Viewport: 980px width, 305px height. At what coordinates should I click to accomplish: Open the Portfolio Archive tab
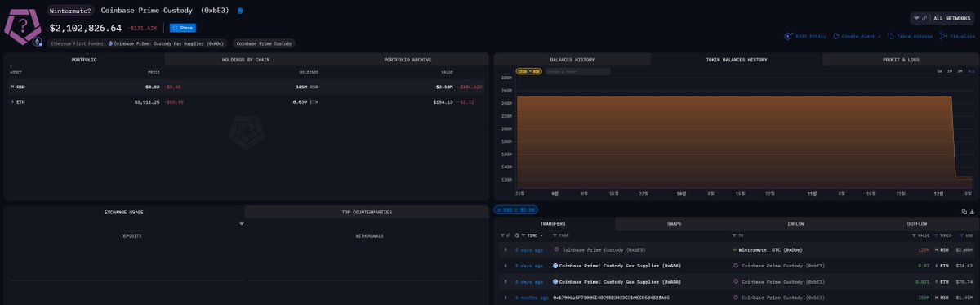[x=408, y=60]
